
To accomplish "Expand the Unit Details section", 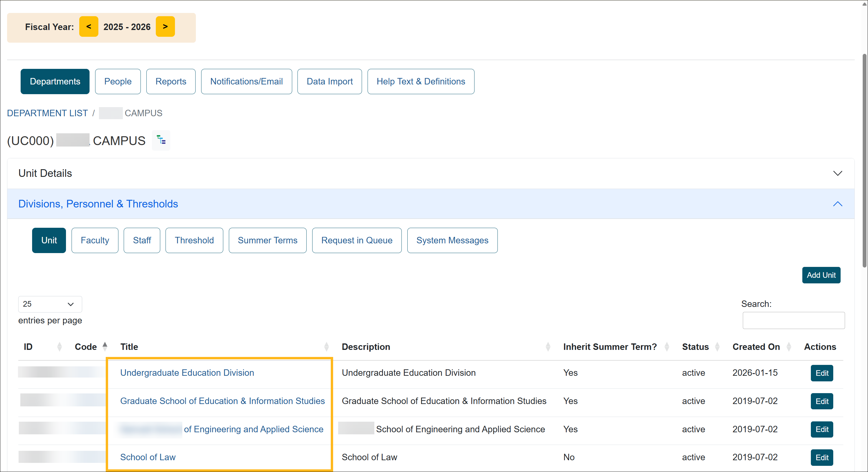I will 837,173.
